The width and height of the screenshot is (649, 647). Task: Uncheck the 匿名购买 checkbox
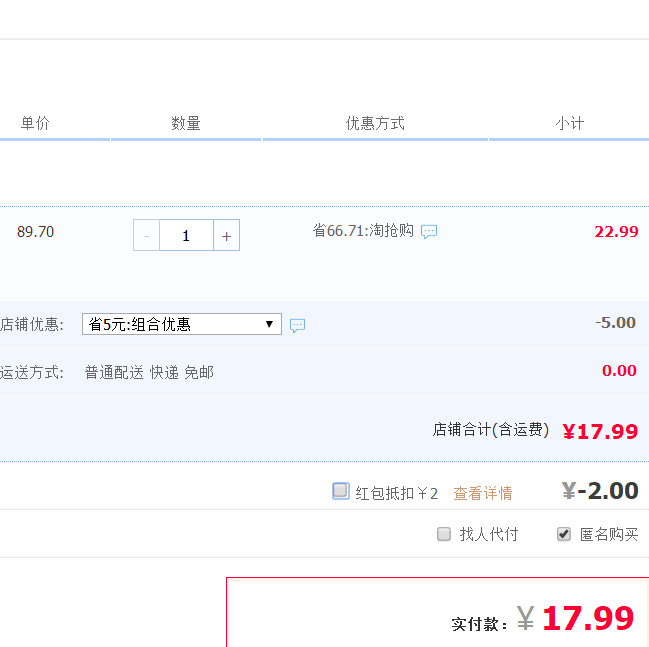[563, 534]
